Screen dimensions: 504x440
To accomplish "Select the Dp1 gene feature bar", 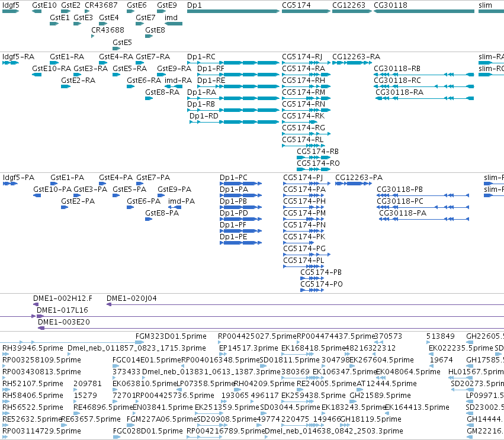I will click(233, 11).
